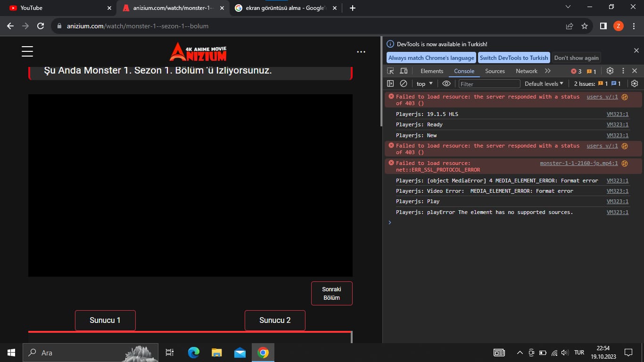Screen dimensions: 644x362
Task: Close the YouTube tab
Action: (x=109, y=8)
